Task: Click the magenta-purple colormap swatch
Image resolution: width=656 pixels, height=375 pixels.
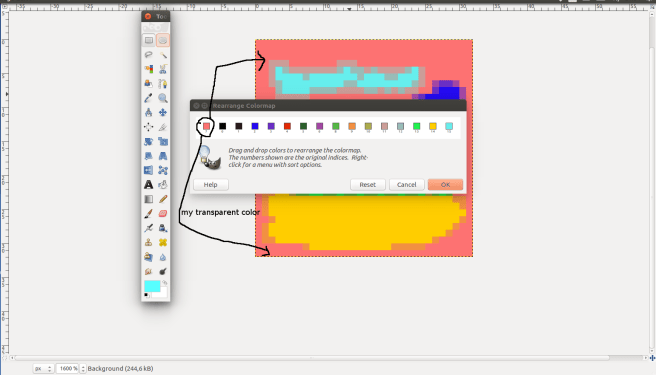Action: [320, 126]
